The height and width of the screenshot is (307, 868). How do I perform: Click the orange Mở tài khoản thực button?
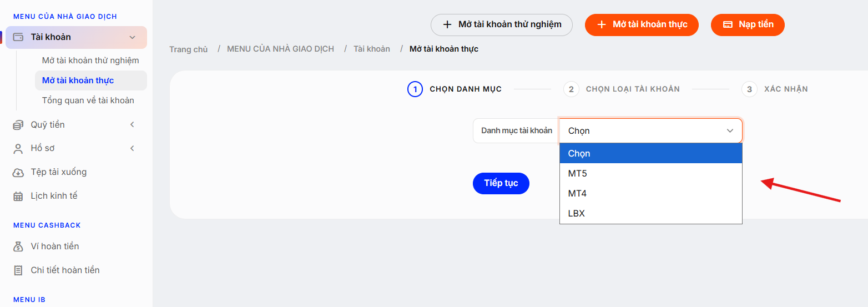(642, 25)
